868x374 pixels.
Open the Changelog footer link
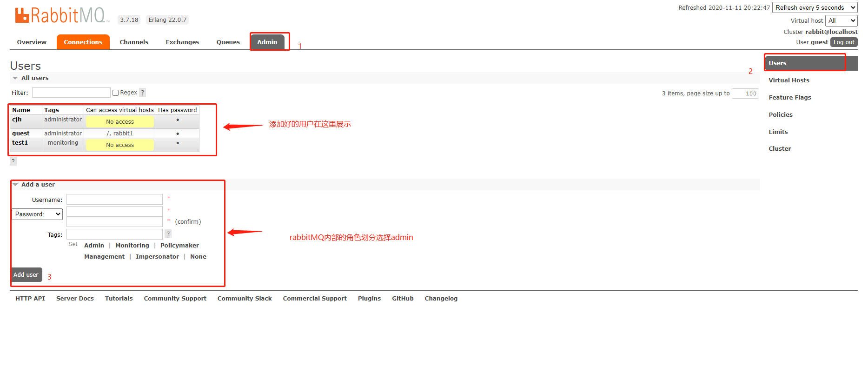[441, 299]
